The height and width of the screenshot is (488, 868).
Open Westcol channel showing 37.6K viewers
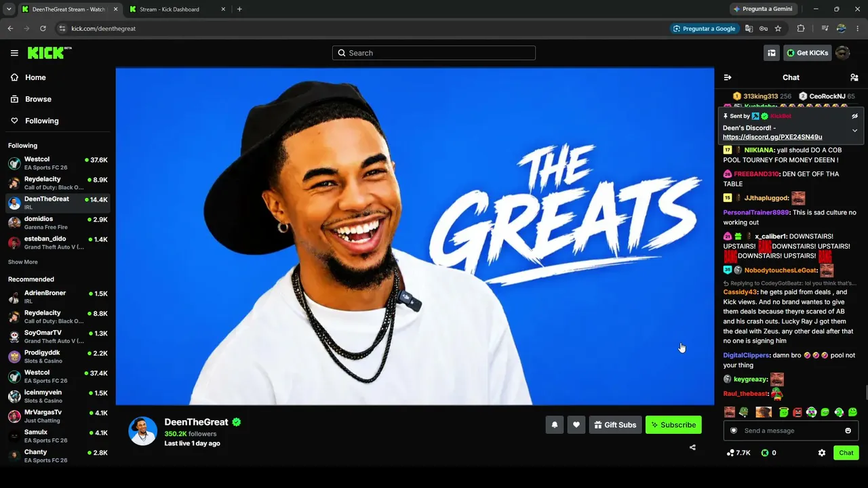pyautogui.click(x=58, y=163)
